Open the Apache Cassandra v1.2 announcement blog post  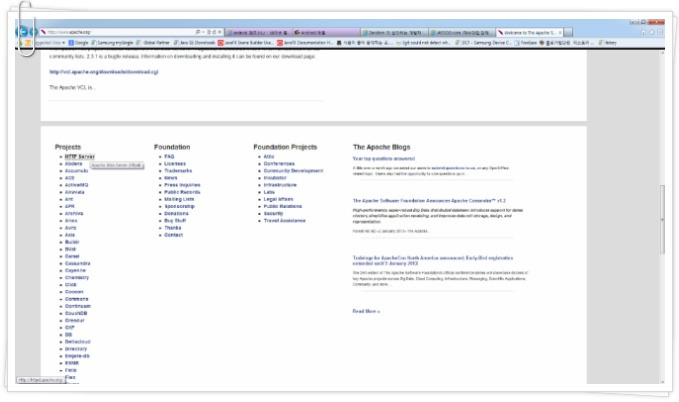[429, 201]
